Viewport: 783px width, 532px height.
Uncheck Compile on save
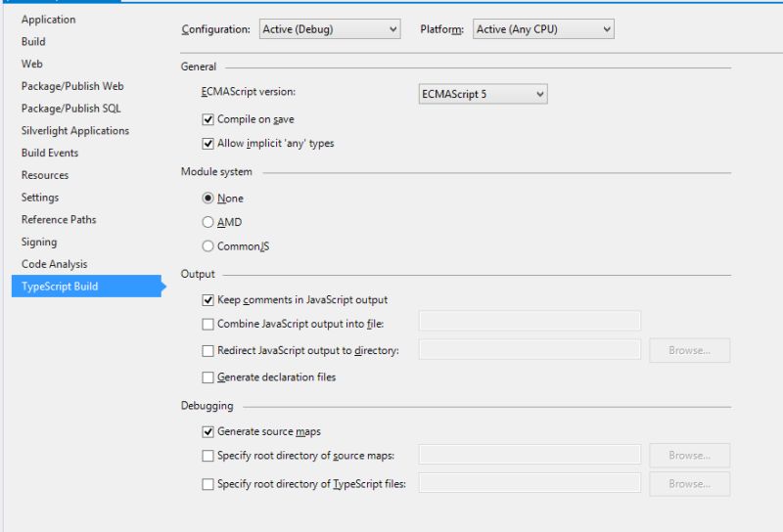207,119
